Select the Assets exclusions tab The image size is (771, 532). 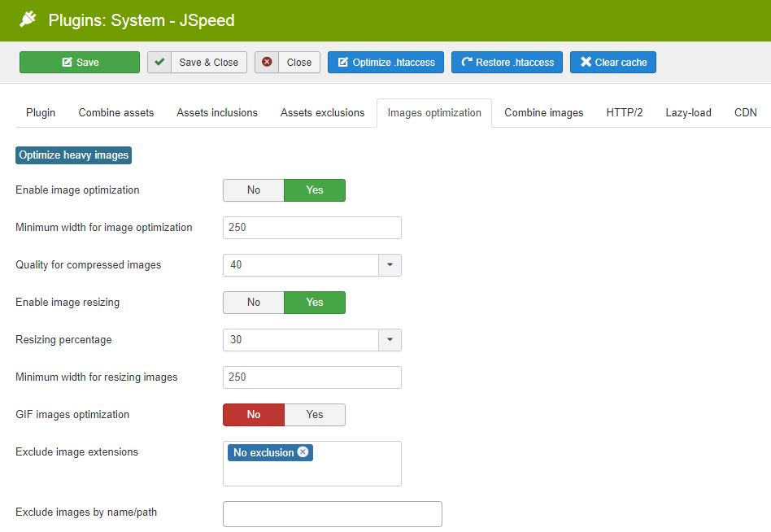click(x=322, y=113)
